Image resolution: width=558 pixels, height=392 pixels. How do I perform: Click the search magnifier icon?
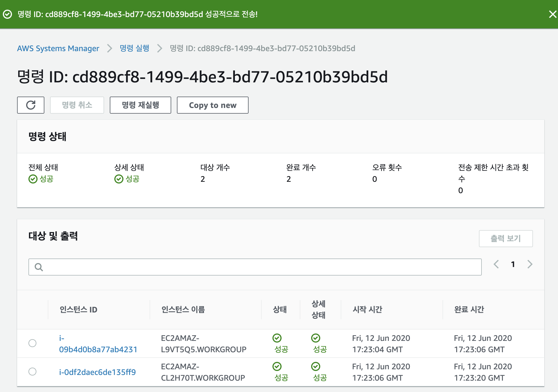click(x=39, y=267)
